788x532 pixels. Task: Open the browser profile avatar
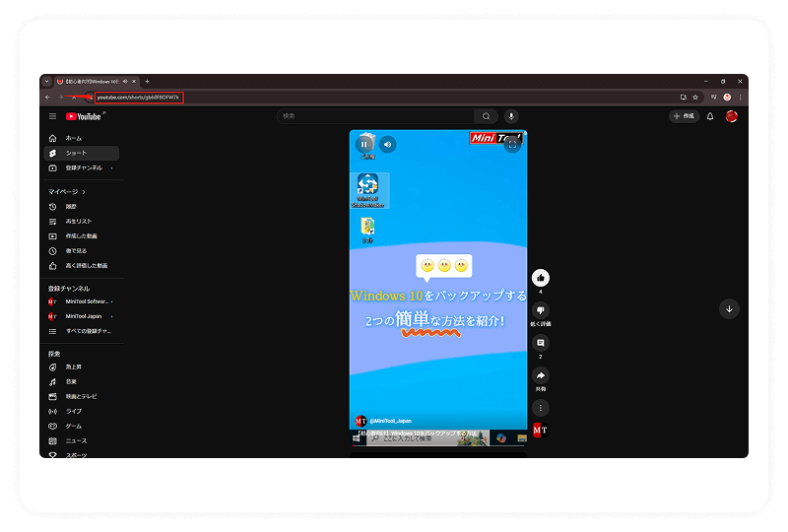coord(727,98)
